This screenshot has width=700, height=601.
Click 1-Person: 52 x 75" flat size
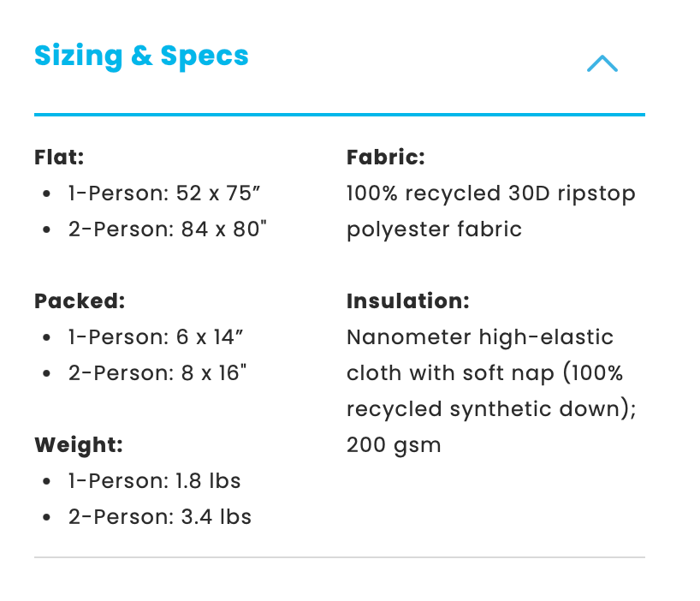[163, 193]
